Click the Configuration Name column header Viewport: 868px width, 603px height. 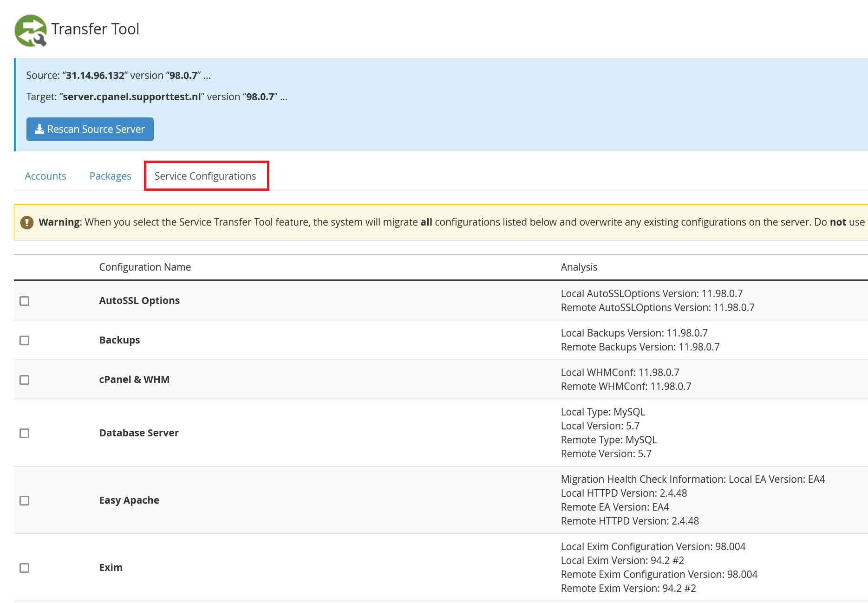[145, 267]
